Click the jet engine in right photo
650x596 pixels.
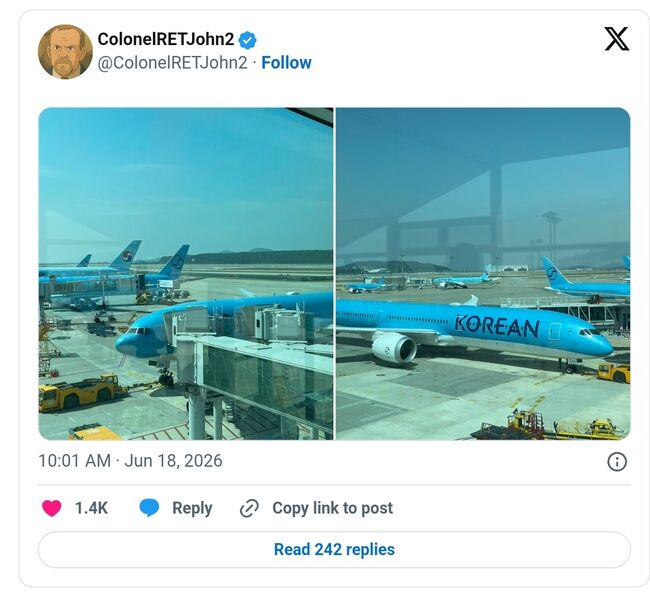[x=395, y=347]
